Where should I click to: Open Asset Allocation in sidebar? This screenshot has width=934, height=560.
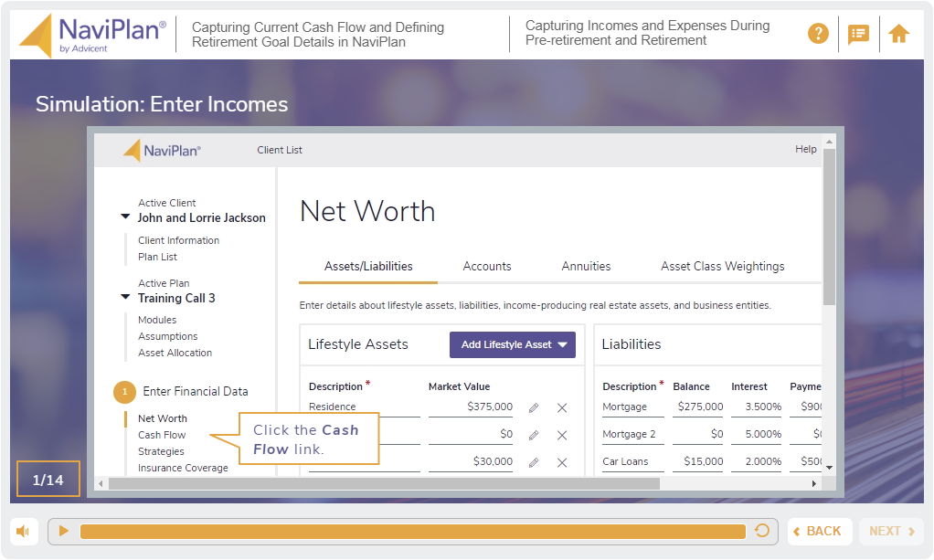[175, 353]
